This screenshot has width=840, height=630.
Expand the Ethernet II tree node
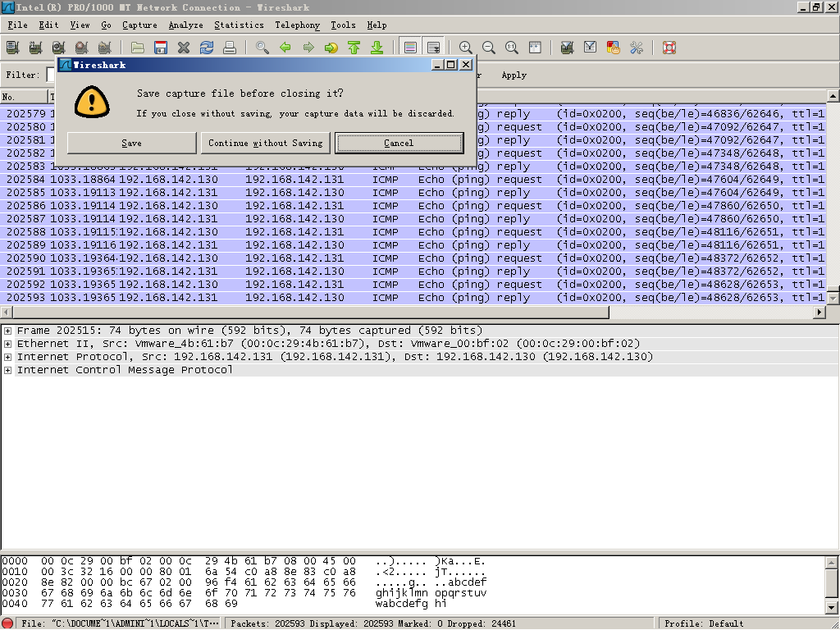point(7,344)
